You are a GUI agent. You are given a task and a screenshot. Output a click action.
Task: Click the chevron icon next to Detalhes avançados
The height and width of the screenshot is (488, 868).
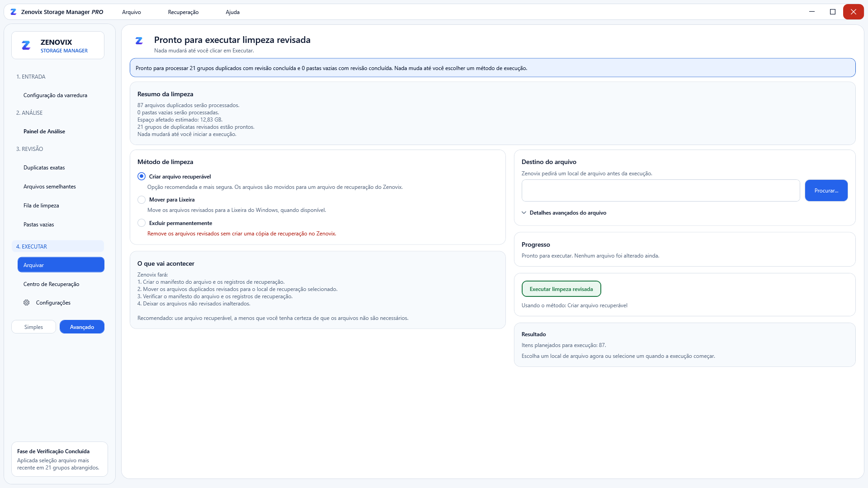pyautogui.click(x=524, y=213)
